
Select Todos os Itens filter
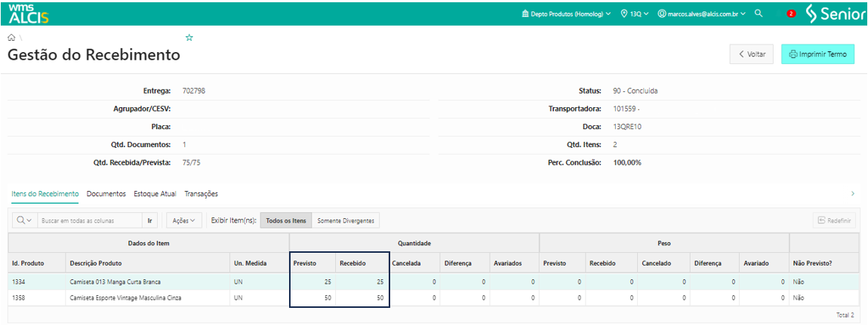[286, 220]
